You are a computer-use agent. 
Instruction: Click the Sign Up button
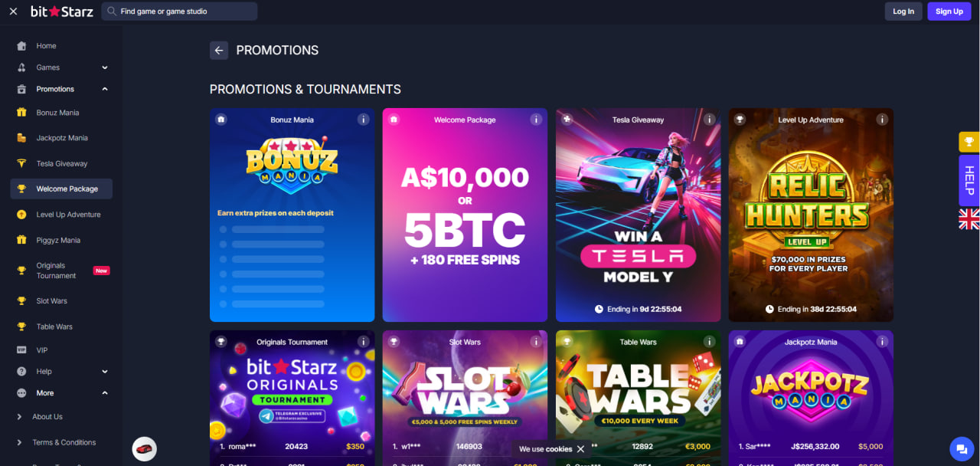pos(949,11)
